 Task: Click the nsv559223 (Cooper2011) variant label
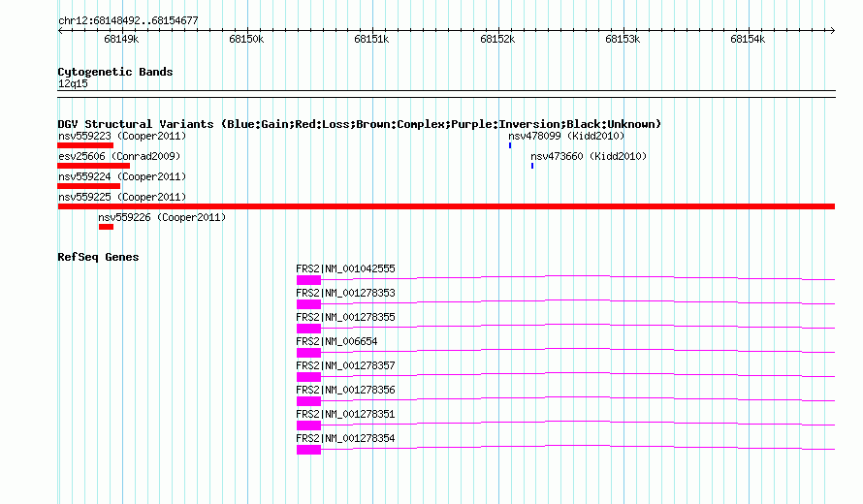(x=122, y=136)
